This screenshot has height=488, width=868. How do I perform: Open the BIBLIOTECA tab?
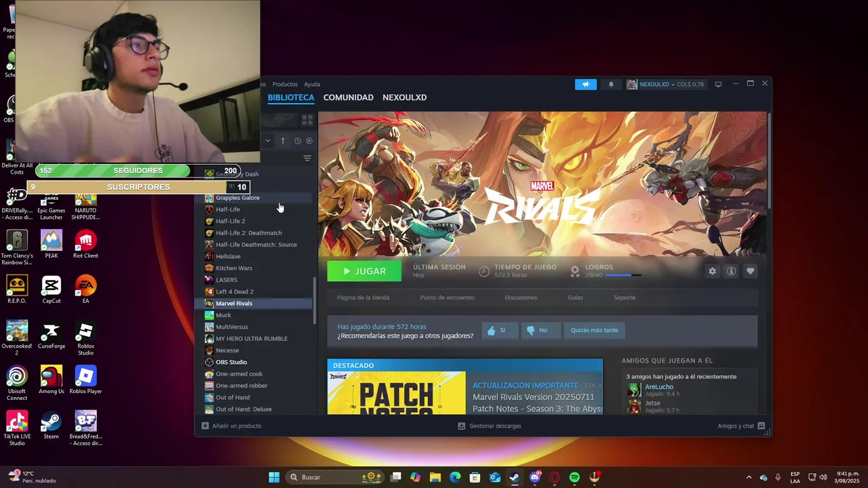click(x=291, y=98)
